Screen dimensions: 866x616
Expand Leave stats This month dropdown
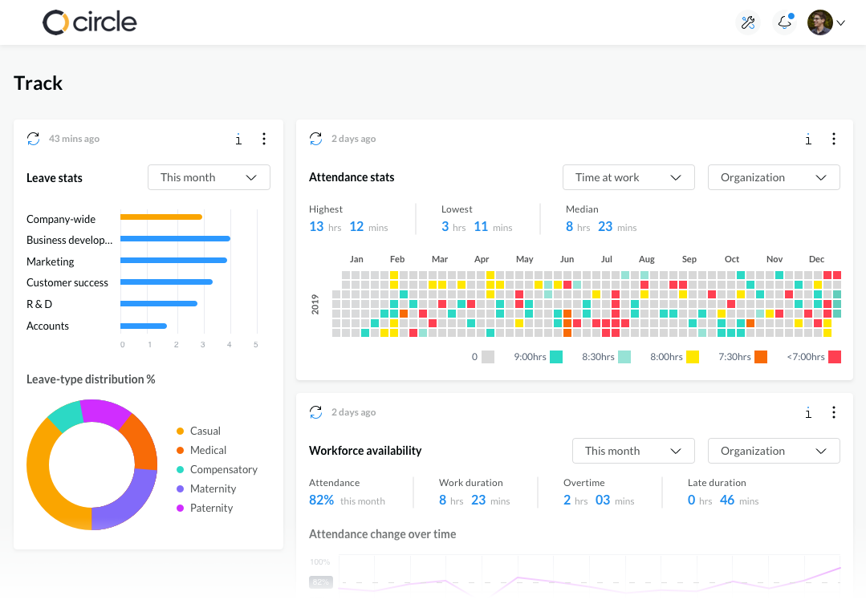coord(209,177)
